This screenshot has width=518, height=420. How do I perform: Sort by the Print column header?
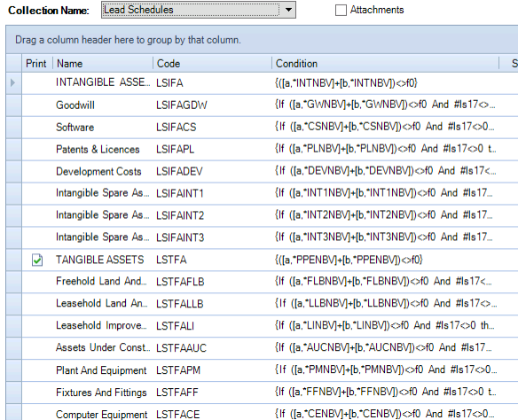[x=36, y=63]
